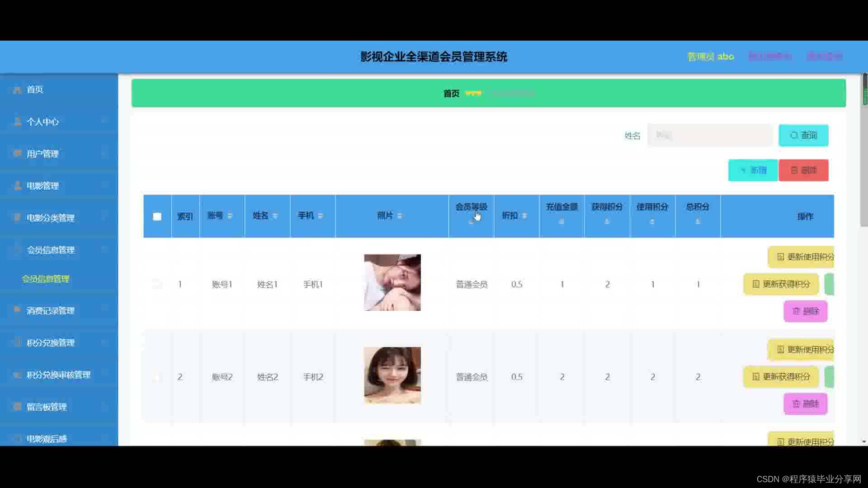This screenshot has width=868, height=488.
Task: Click the icon beside 用户管理
Action: tap(17, 154)
